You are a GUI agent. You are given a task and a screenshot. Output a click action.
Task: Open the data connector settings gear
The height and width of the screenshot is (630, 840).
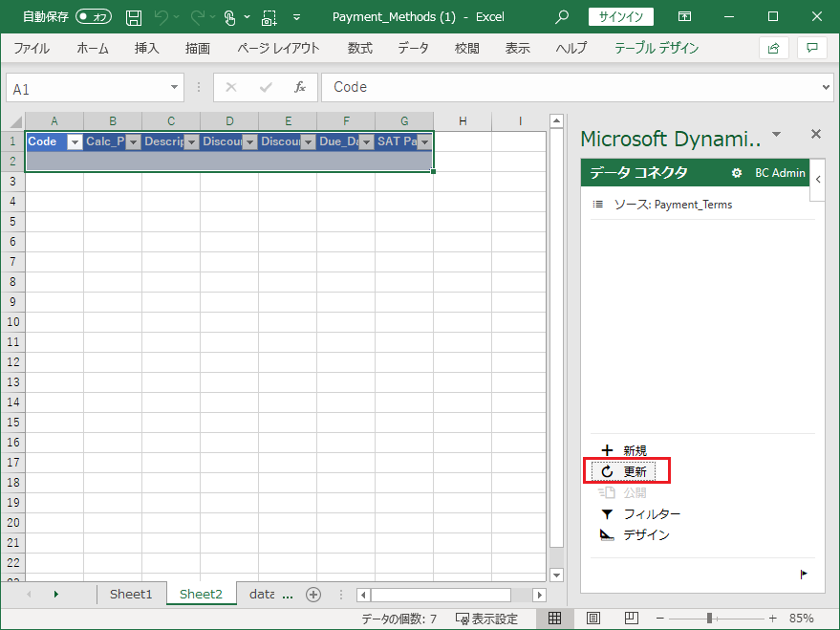coord(737,173)
